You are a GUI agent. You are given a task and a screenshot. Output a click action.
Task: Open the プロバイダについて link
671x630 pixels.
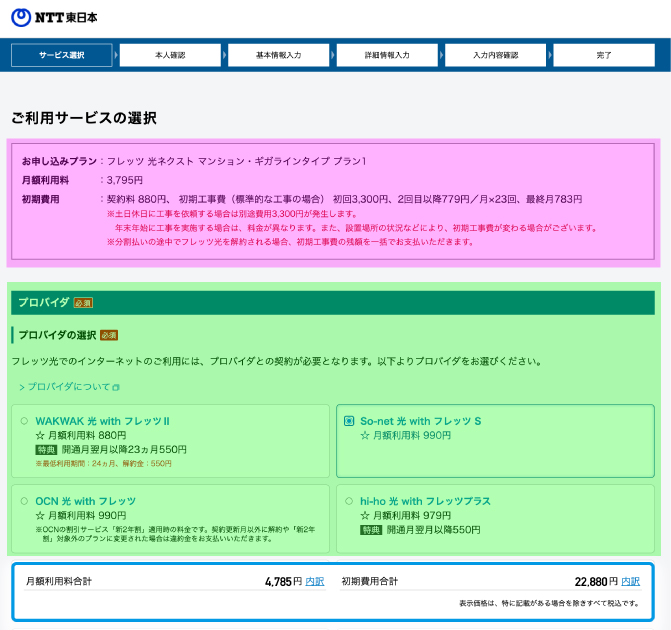pyautogui.click(x=69, y=387)
